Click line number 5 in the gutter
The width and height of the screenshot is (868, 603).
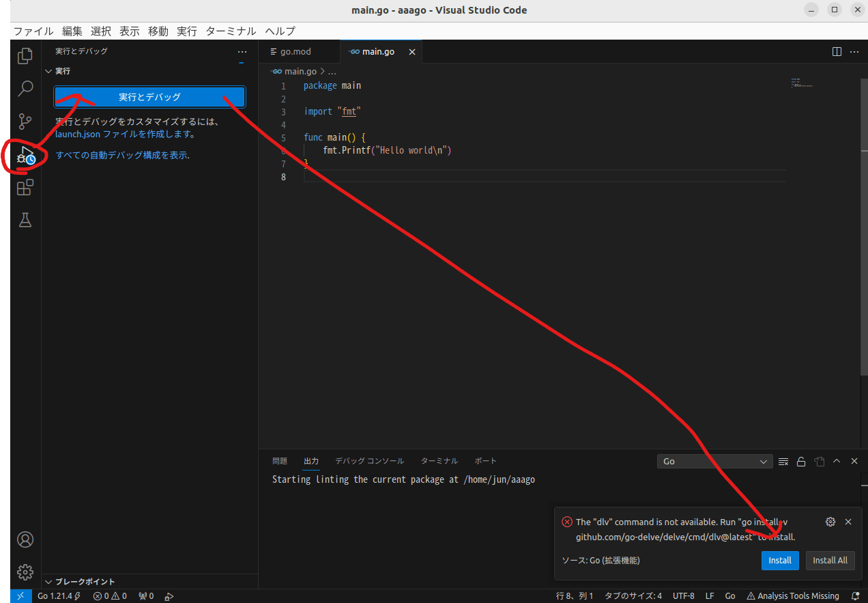point(283,138)
